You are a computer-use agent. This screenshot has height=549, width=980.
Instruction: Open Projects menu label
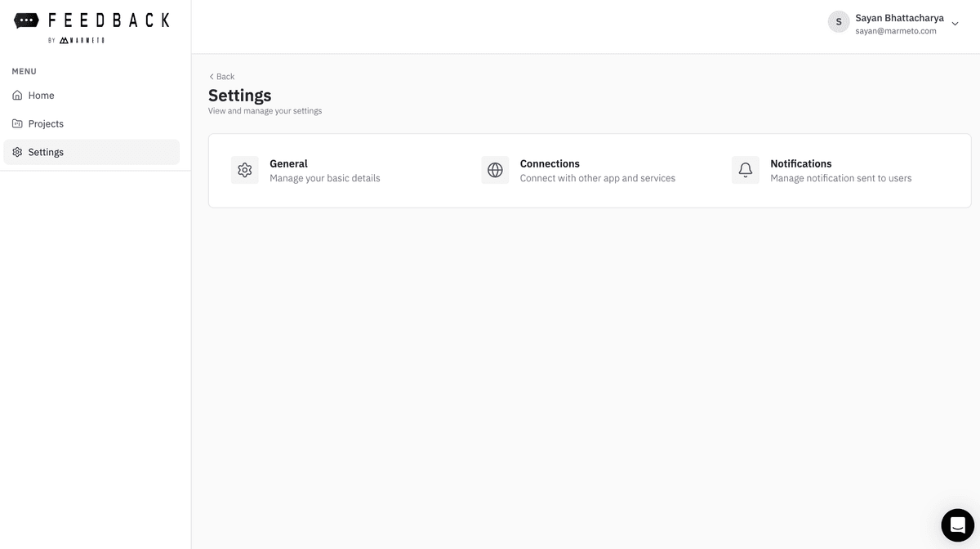pos(46,124)
